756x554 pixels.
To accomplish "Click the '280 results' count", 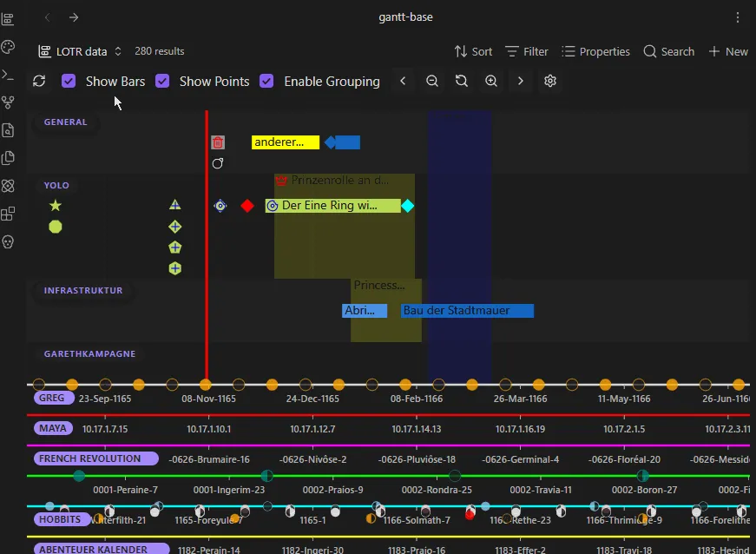I will point(159,51).
